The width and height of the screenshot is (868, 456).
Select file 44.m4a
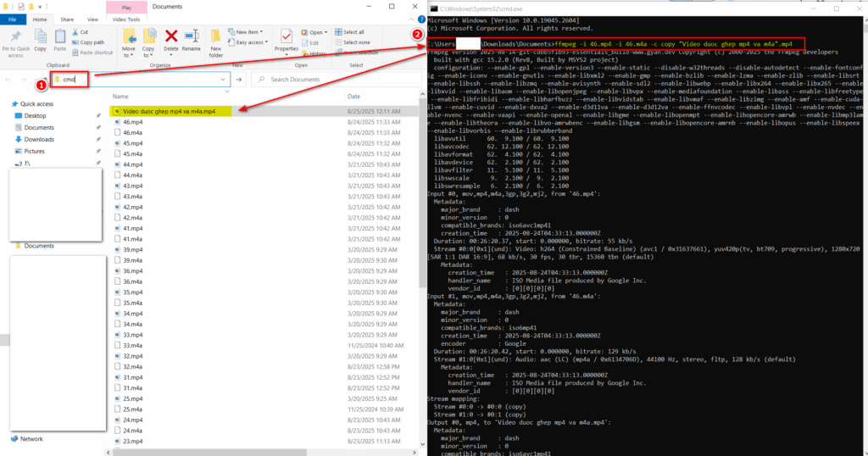[132, 175]
